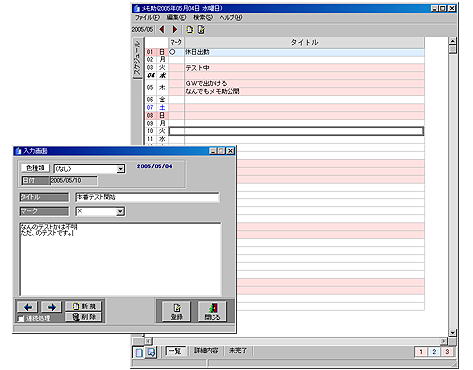This screenshot has height=370, width=473.
Task: Click the day 04 水 row date cell
Action: 157,76
